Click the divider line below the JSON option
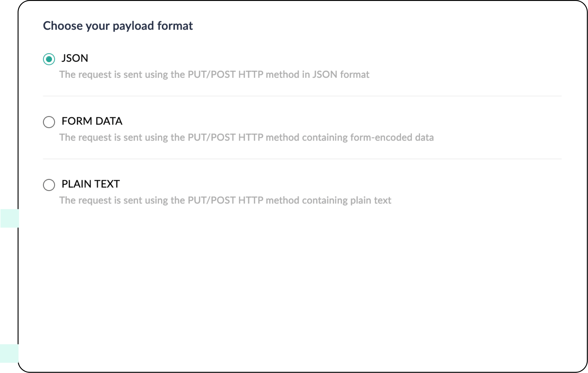The width and height of the screenshot is (588, 373). click(302, 96)
